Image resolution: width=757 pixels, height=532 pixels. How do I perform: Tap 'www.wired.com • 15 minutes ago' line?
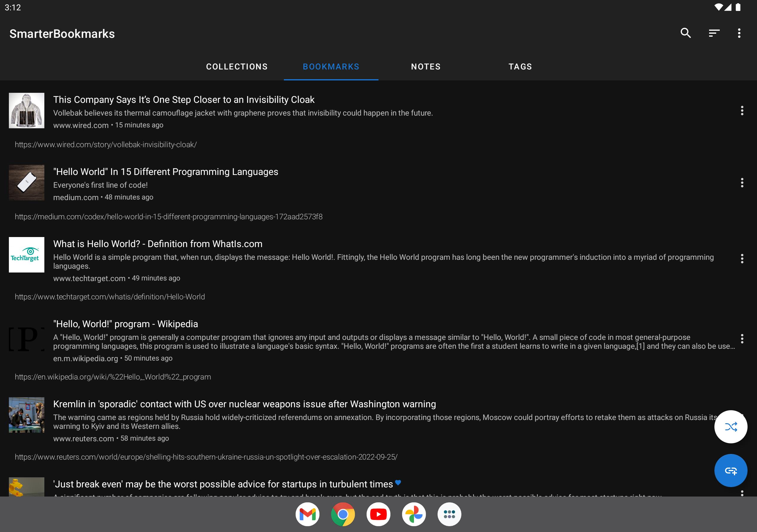(x=108, y=125)
